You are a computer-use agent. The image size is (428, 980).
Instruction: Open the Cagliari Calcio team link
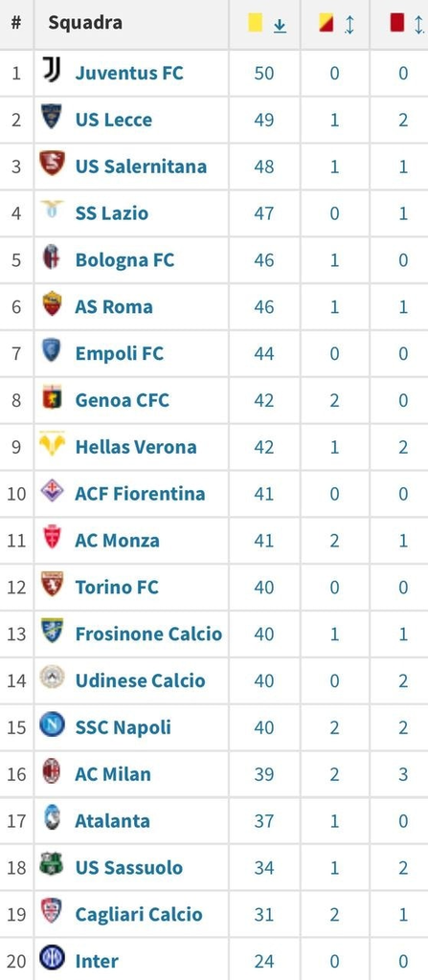(x=139, y=914)
